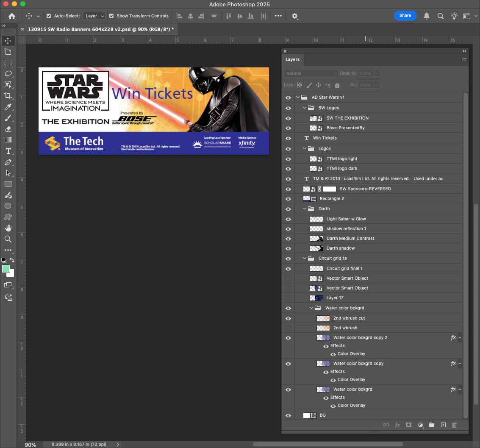Screen dimensions: 480x448
Task: Show the Layer 17 layer
Action: point(288,298)
